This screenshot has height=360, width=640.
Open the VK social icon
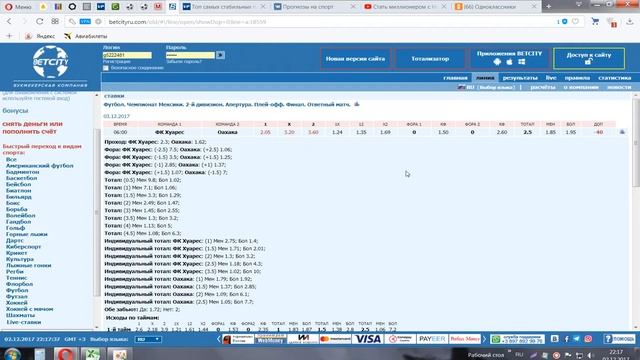(554, 339)
